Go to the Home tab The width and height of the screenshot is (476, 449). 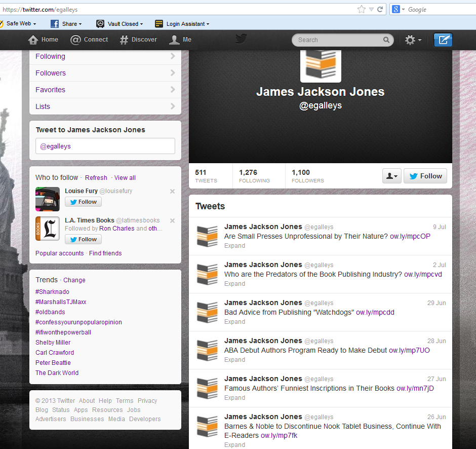[x=44, y=40]
